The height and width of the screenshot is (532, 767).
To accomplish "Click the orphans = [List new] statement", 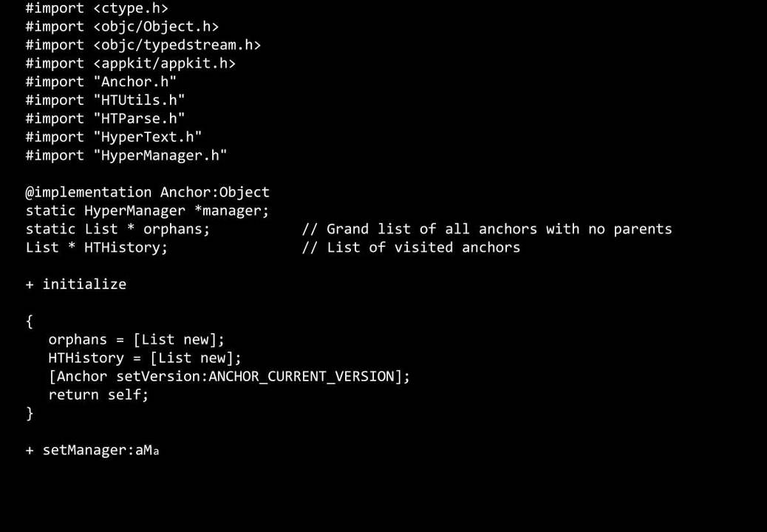I will [x=136, y=340].
